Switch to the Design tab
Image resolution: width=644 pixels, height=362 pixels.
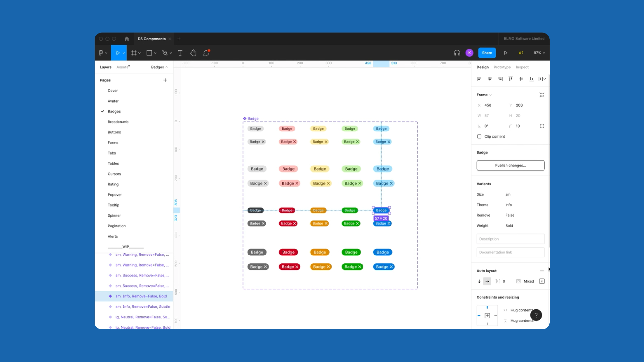[482, 67]
